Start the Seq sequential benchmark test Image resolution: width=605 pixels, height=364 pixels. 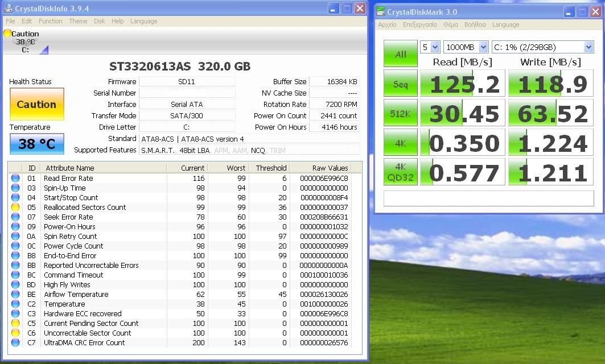400,84
